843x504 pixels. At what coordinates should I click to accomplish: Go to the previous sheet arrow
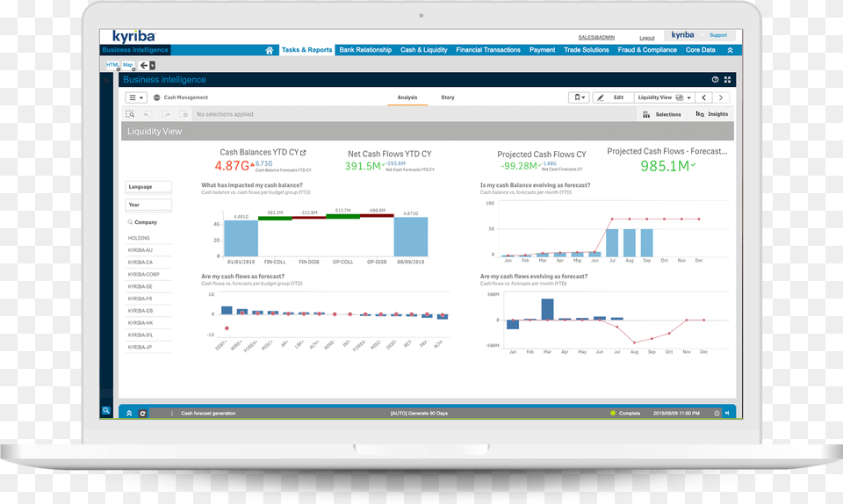pyautogui.click(x=704, y=97)
